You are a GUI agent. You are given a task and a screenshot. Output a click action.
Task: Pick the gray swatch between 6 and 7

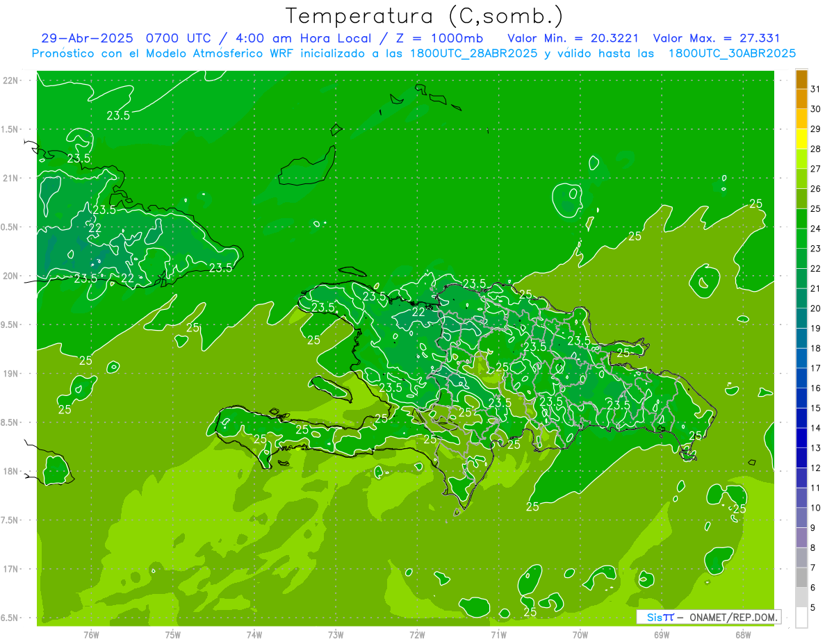pos(802,577)
